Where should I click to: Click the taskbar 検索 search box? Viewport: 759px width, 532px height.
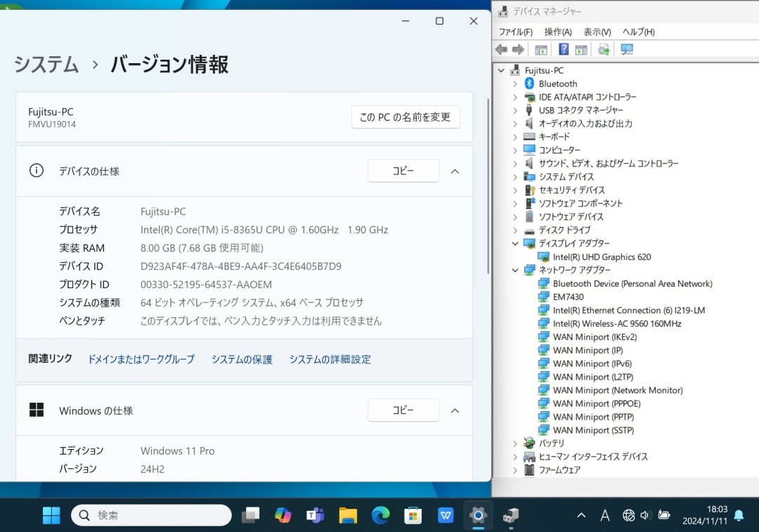click(x=151, y=515)
